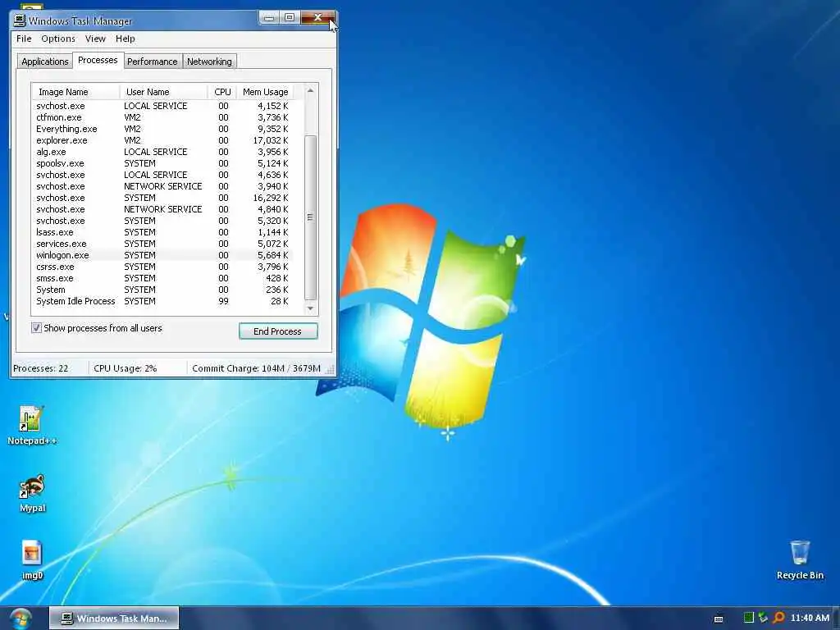
Task: Select the img0 file on the desktop
Action: click(32, 560)
